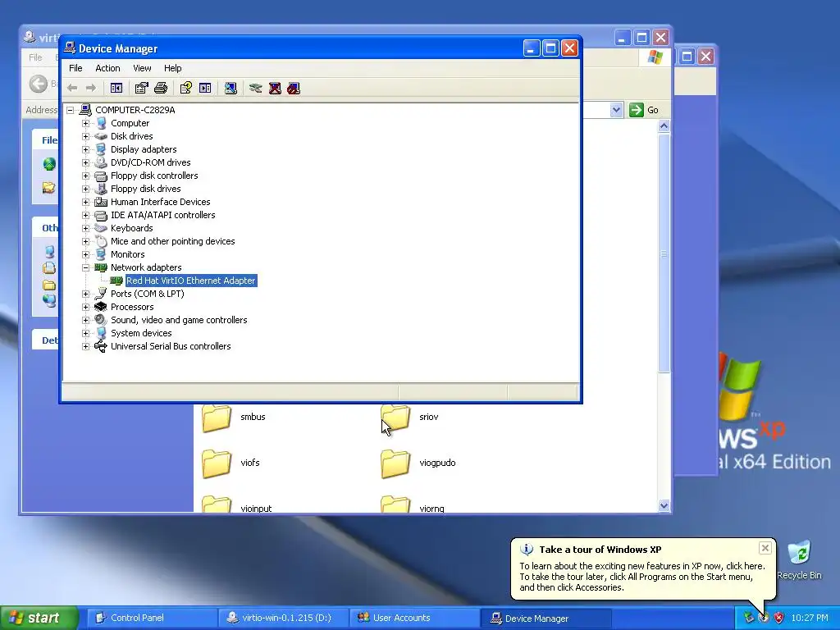Click the Start button
This screenshot has height=630, width=840.
pos(39,618)
